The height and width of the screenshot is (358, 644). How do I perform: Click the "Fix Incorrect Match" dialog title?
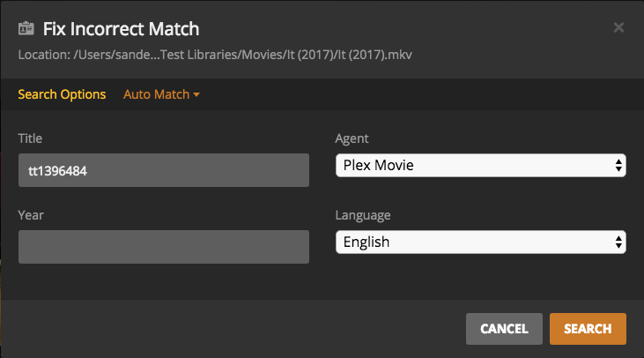(122, 29)
